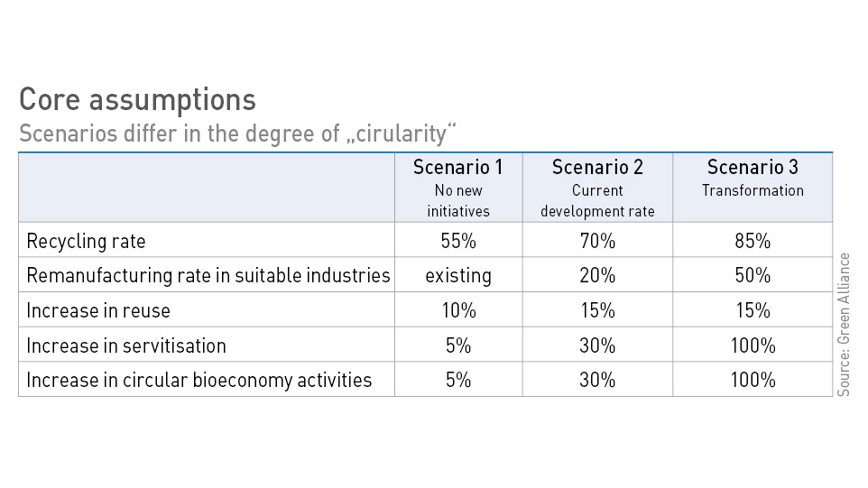Click Scenario 3's 100% servitisation cell
This screenshot has height=488, width=868.
point(753,345)
